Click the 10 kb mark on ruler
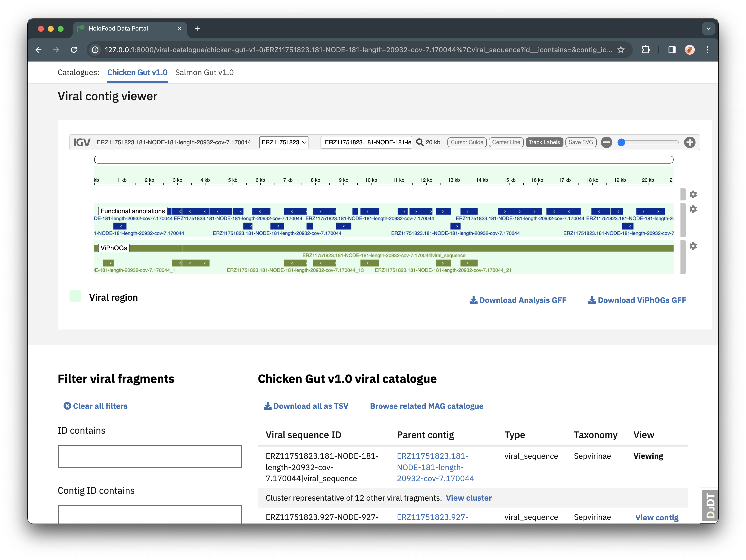The height and width of the screenshot is (560, 746). coord(371,180)
